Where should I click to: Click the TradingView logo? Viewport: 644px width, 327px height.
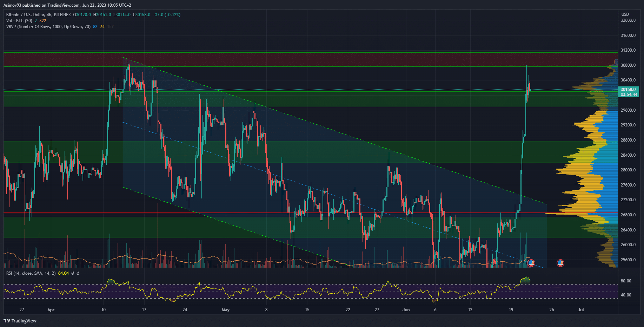point(20,321)
